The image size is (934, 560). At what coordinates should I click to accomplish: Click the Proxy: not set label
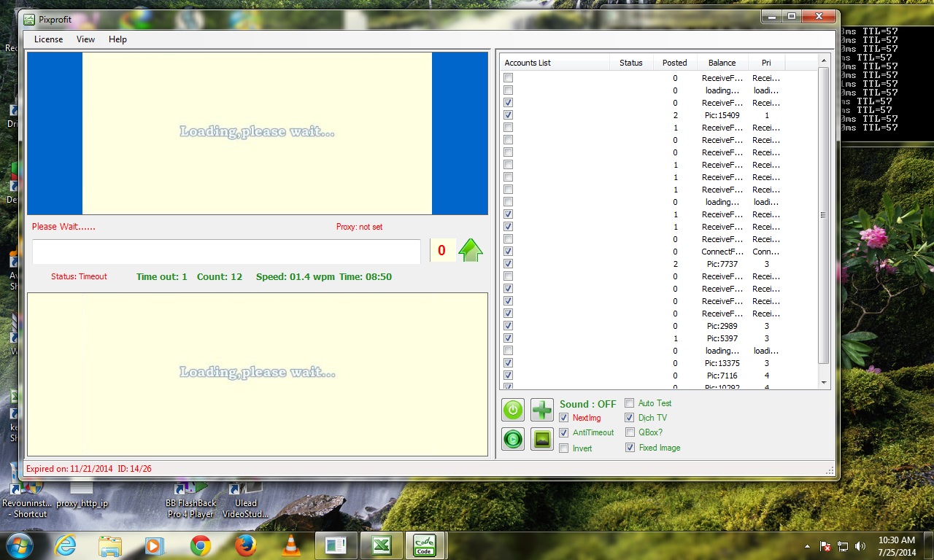(x=359, y=227)
